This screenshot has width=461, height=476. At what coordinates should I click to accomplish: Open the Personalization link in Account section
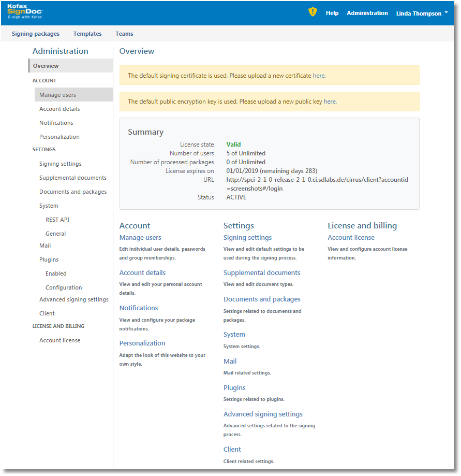click(142, 343)
